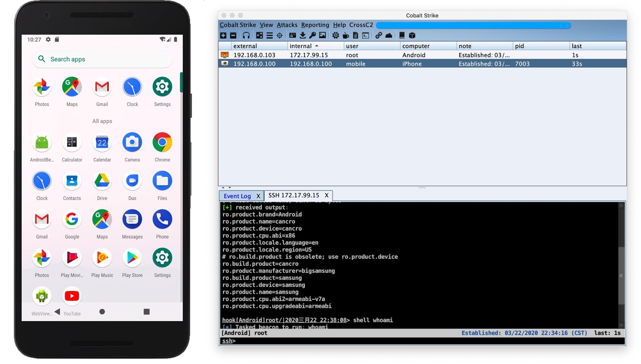The image size is (641, 364).
Task: Select the 192.168.0.100 iPhone session row
Action: click(423, 64)
